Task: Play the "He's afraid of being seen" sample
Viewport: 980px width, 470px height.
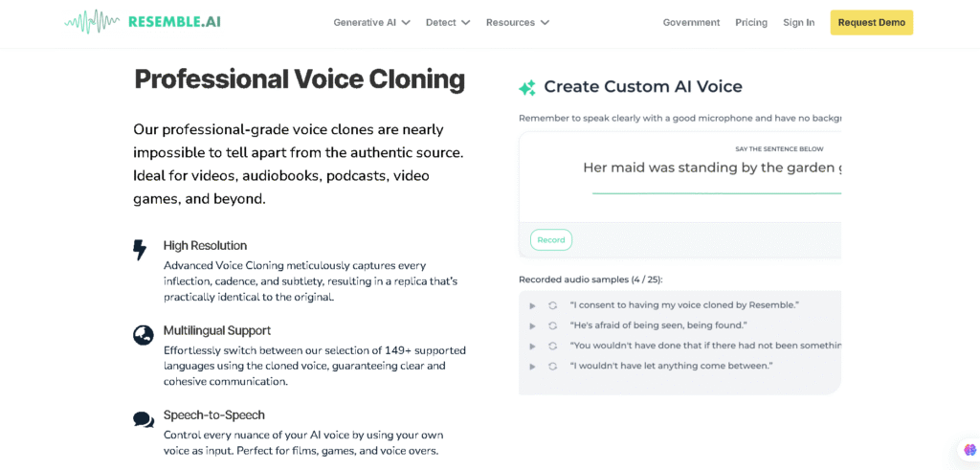Action: point(532,325)
